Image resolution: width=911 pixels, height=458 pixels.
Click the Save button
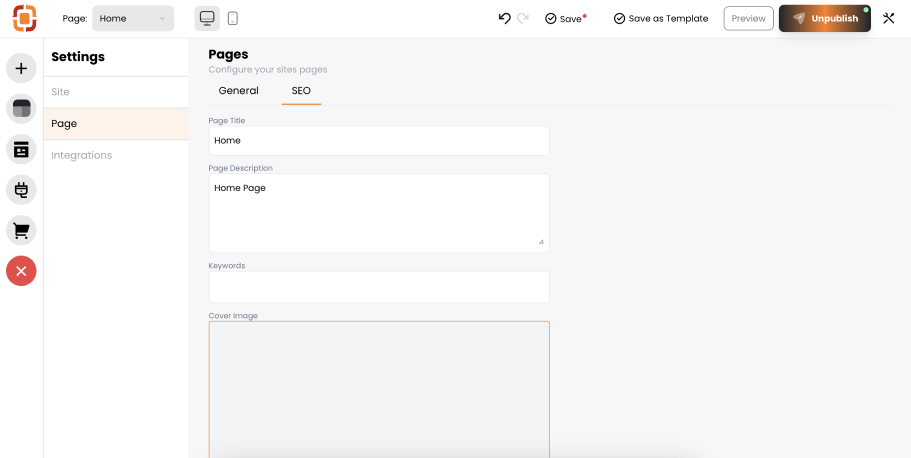tap(566, 19)
